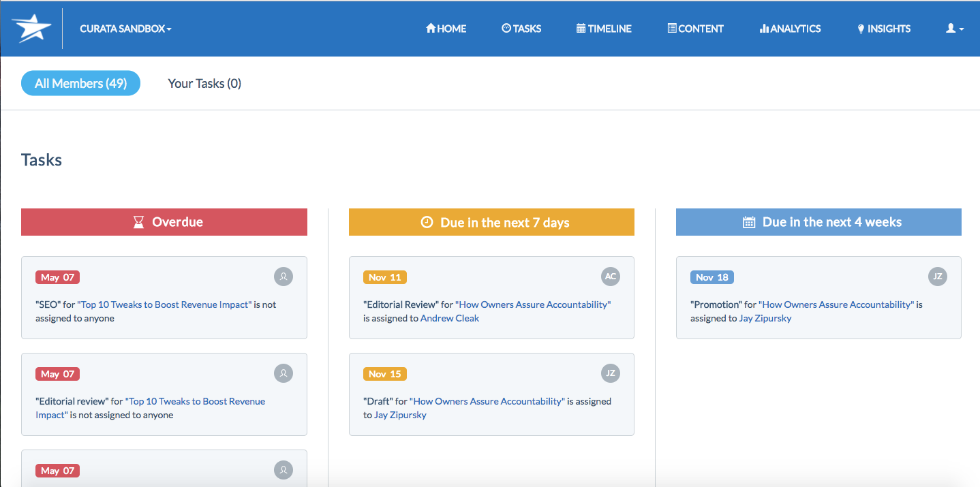Open the Andrew Cleak profile link
The image size is (980, 487).
[450, 318]
